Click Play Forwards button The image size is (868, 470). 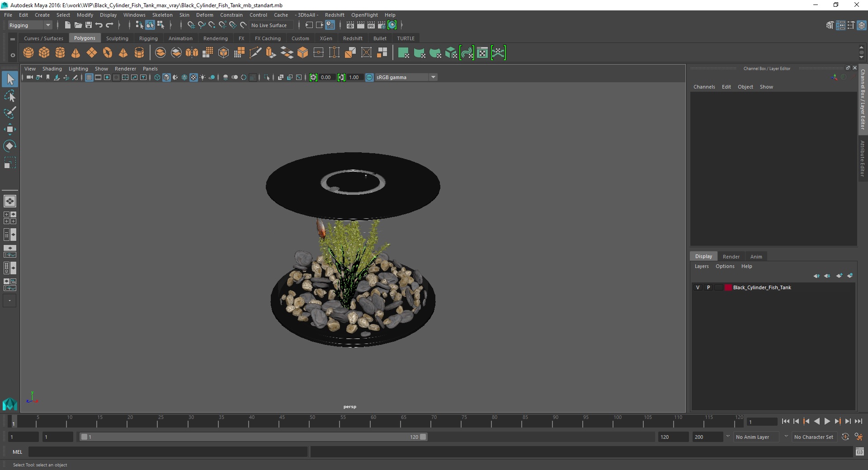coord(827,421)
